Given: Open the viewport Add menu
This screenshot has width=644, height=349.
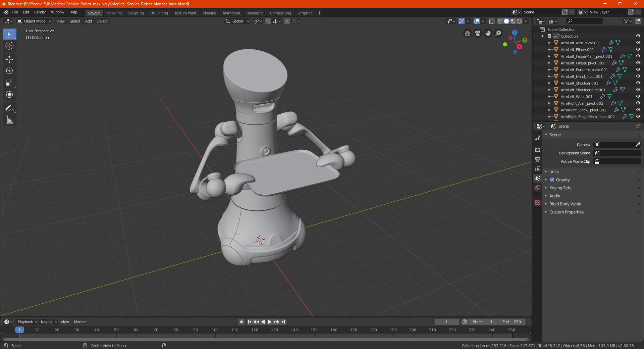Looking at the screenshot, I should click(x=88, y=21).
